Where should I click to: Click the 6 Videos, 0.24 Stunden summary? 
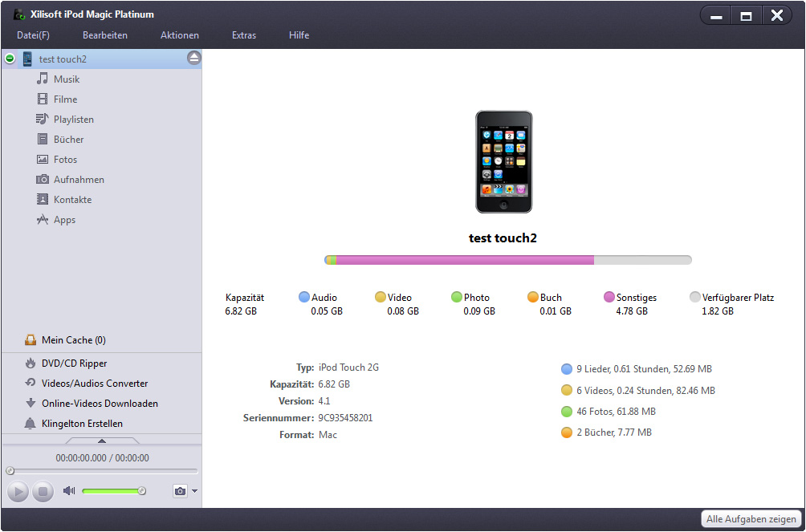645,391
